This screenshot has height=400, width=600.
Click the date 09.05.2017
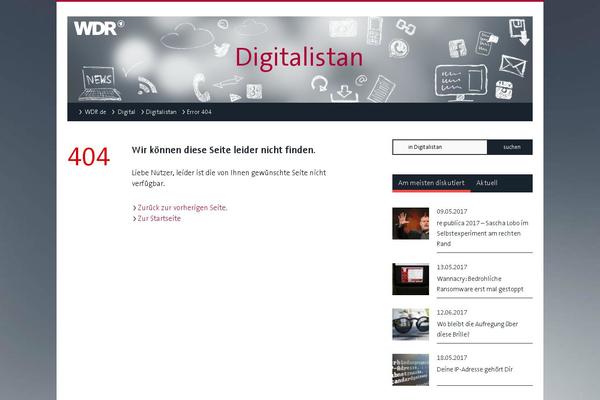click(452, 211)
